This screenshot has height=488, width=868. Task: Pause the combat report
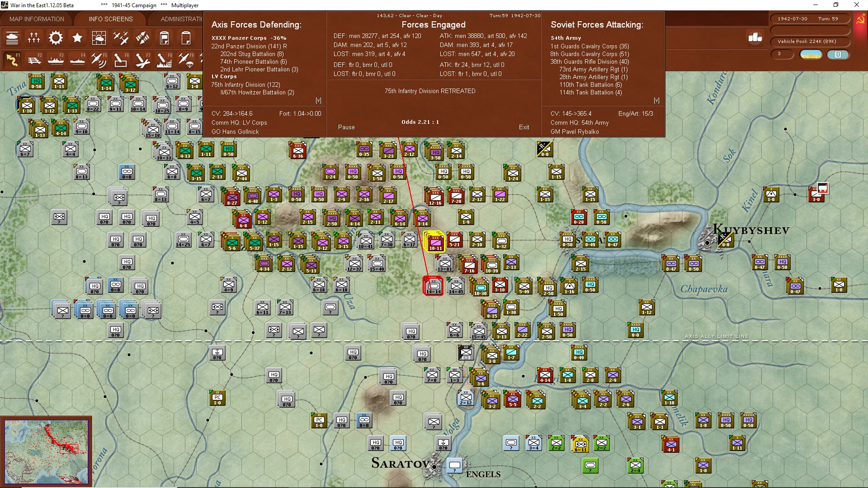click(346, 127)
